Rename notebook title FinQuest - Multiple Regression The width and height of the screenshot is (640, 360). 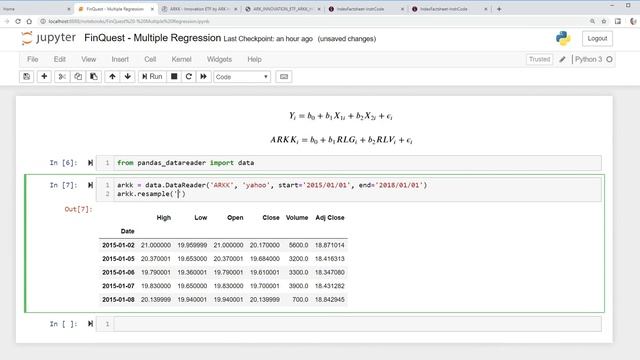coord(152,38)
